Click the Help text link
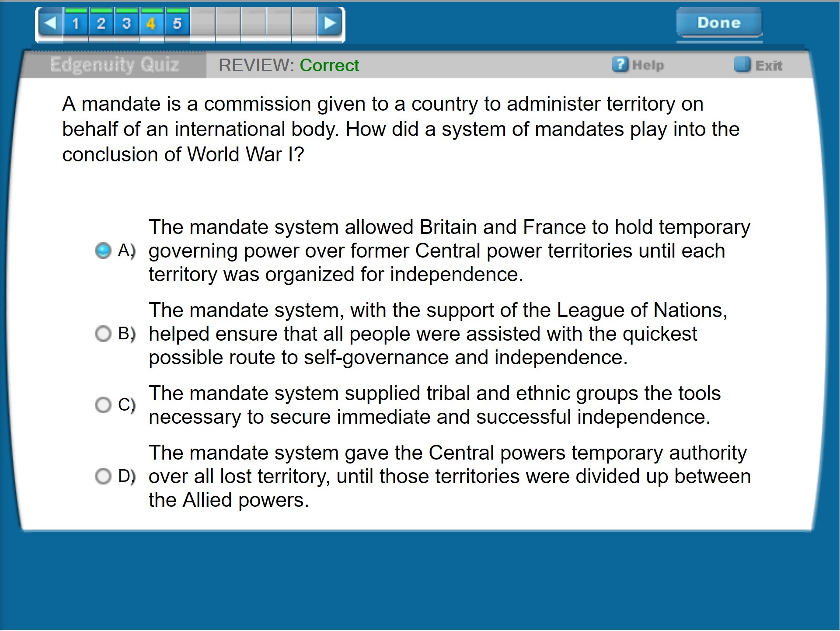Viewport: 840px width, 631px height. click(x=648, y=66)
